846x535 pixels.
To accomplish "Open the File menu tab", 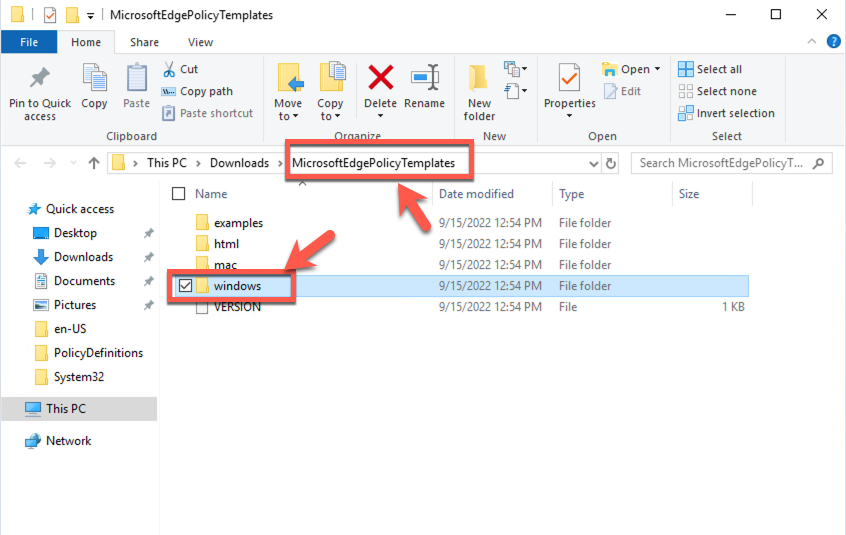I will (29, 42).
